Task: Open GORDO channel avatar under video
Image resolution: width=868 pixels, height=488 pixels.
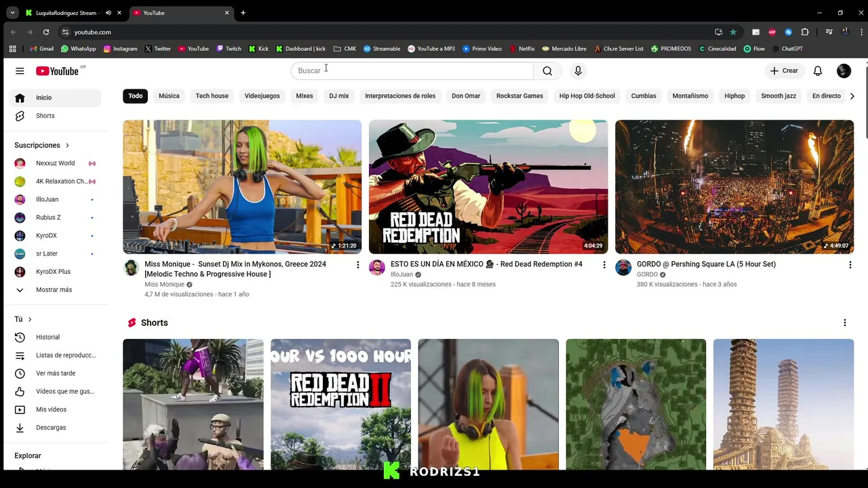Action: coord(623,267)
